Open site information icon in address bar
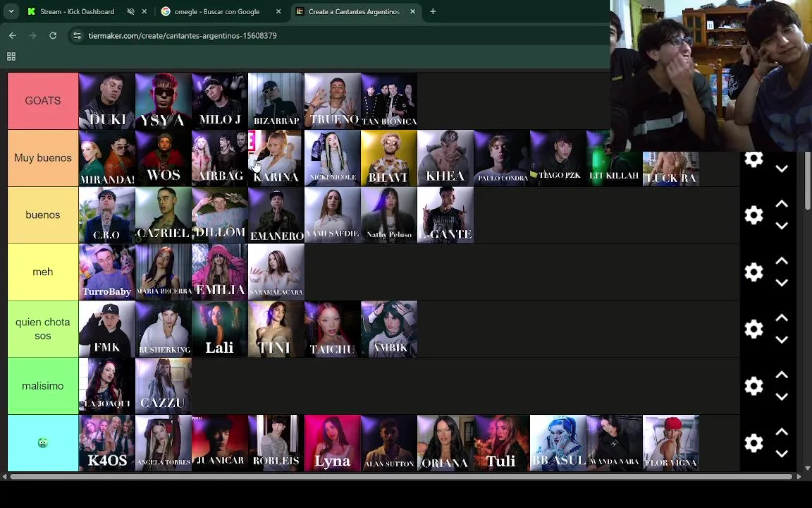Image resolution: width=812 pixels, height=508 pixels. (x=77, y=35)
